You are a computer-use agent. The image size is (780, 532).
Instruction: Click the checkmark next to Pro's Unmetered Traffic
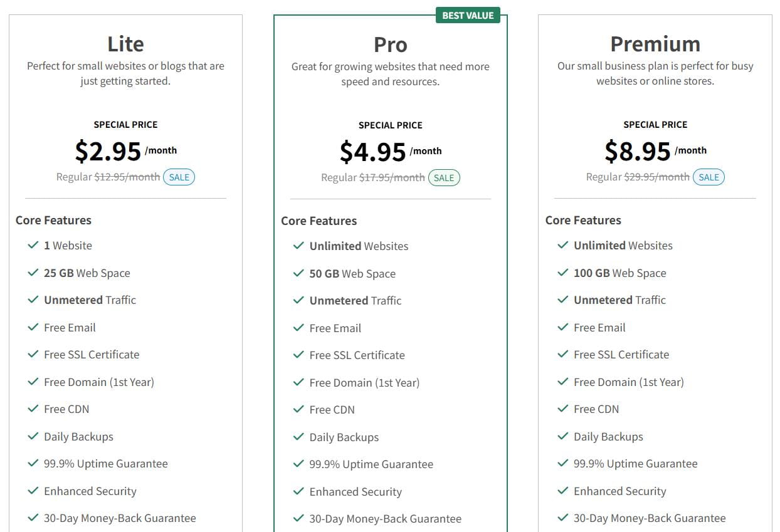coord(298,301)
